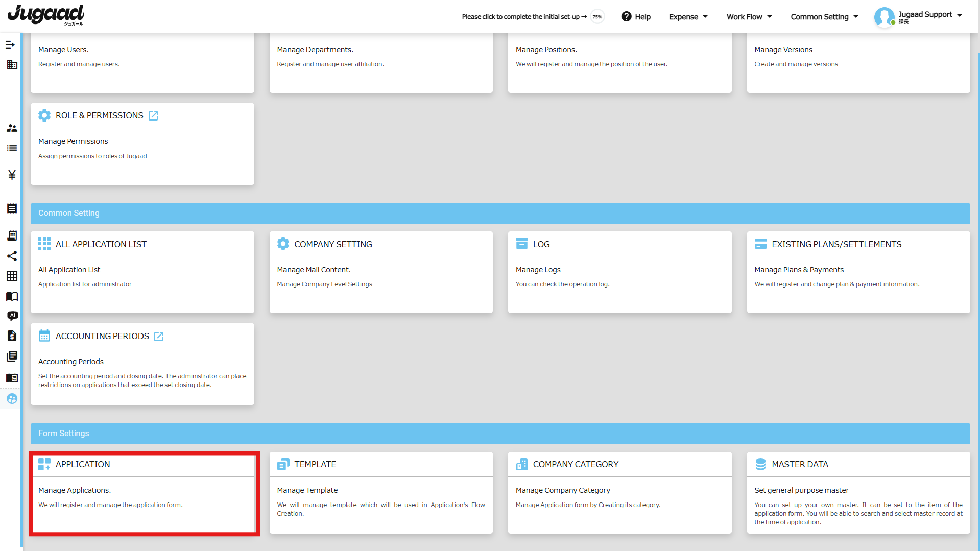980x551 pixels.
Task: Open the COMPANY CATEGORY heading
Action: pos(576,464)
